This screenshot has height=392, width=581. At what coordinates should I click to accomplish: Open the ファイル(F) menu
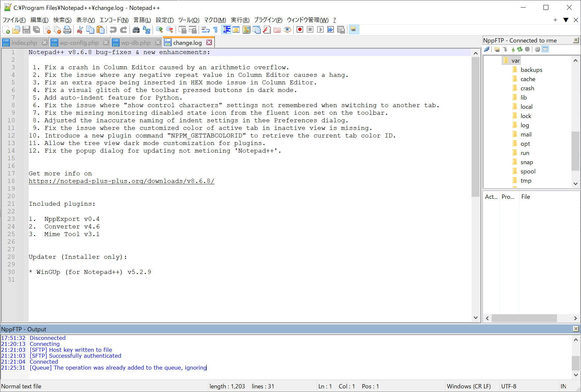tap(14, 20)
